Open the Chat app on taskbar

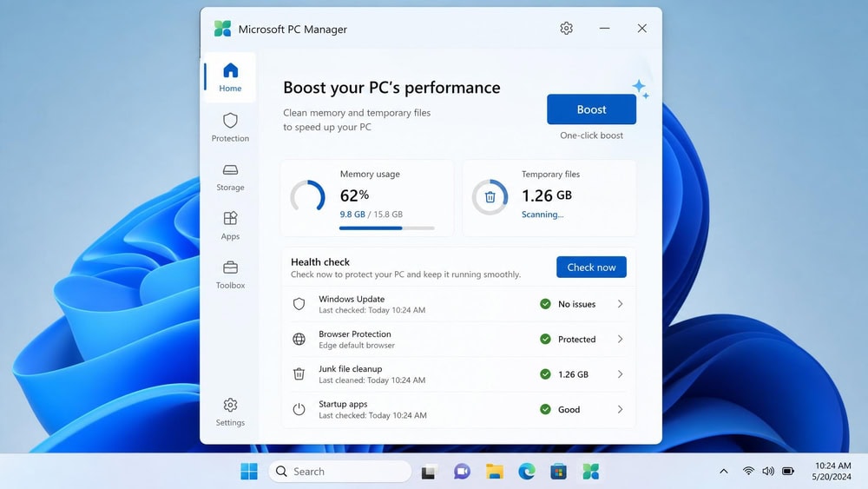tap(462, 472)
